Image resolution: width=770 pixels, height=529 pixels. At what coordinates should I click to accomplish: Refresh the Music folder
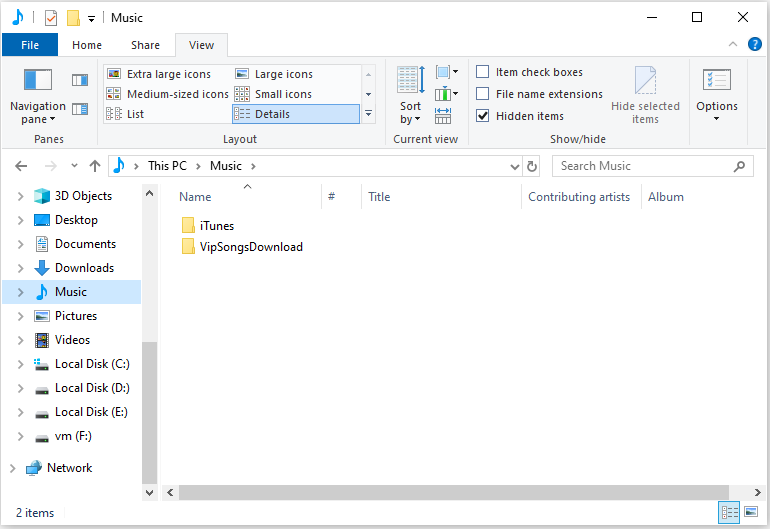click(532, 167)
